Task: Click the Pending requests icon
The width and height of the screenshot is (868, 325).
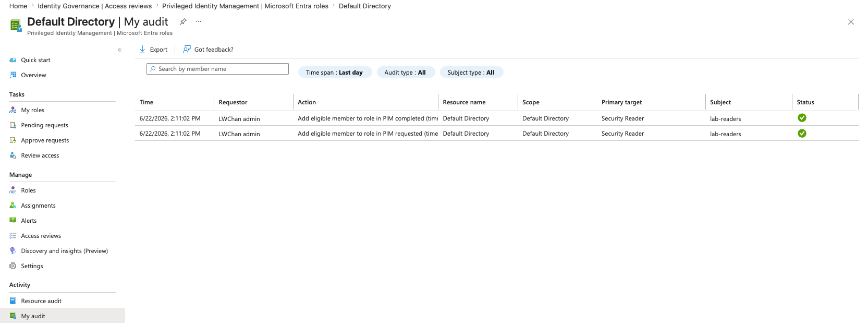Action: [x=13, y=125]
